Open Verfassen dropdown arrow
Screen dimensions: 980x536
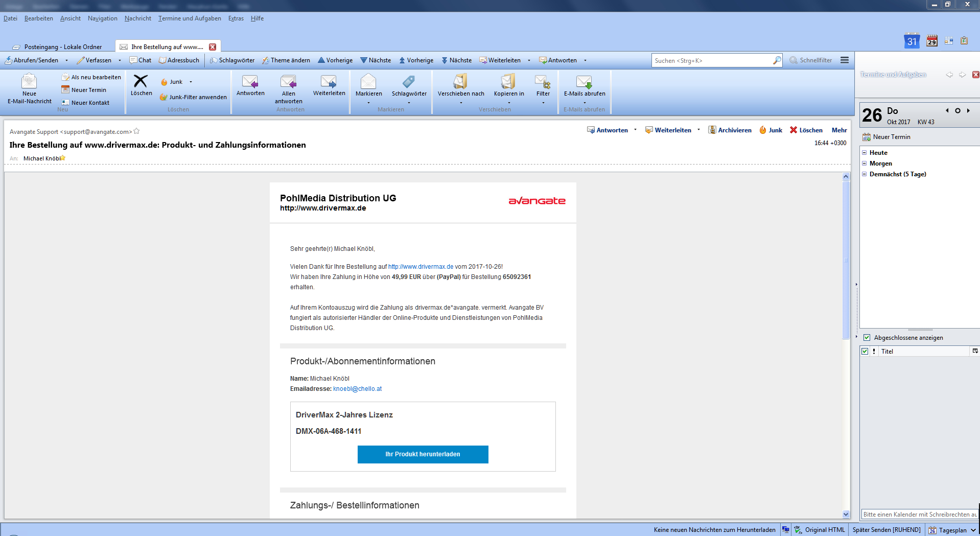[120, 60]
